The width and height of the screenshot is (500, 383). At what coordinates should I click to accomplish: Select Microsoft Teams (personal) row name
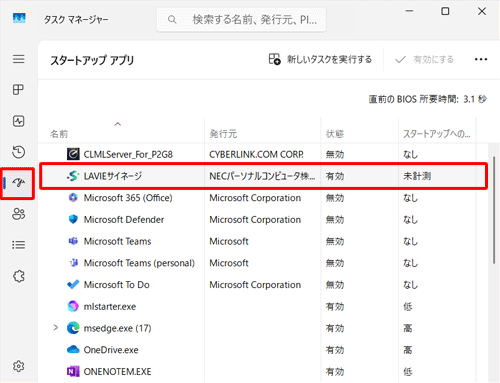[x=139, y=263]
